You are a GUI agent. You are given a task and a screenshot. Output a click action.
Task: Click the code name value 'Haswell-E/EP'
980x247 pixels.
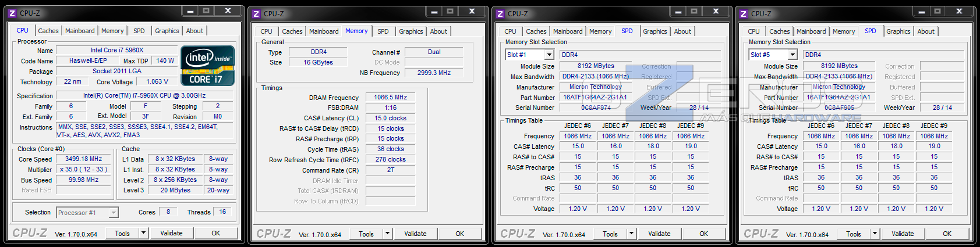pos(88,60)
